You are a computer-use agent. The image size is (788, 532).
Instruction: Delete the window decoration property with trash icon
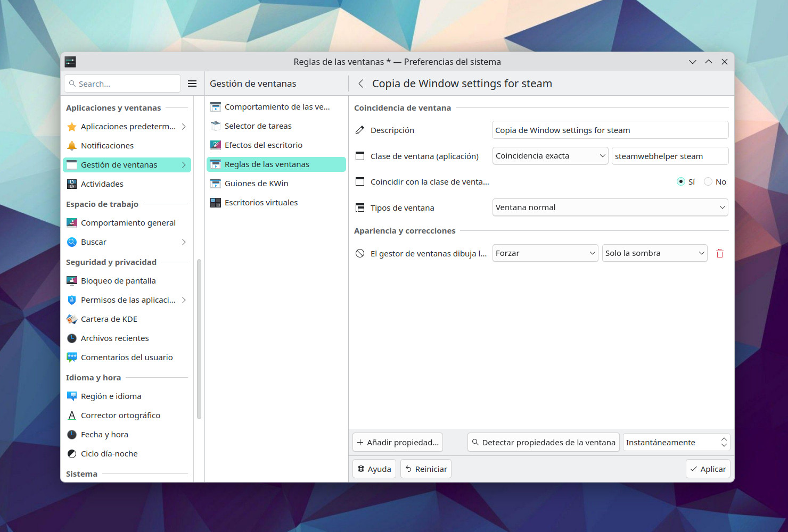(720, 253)
